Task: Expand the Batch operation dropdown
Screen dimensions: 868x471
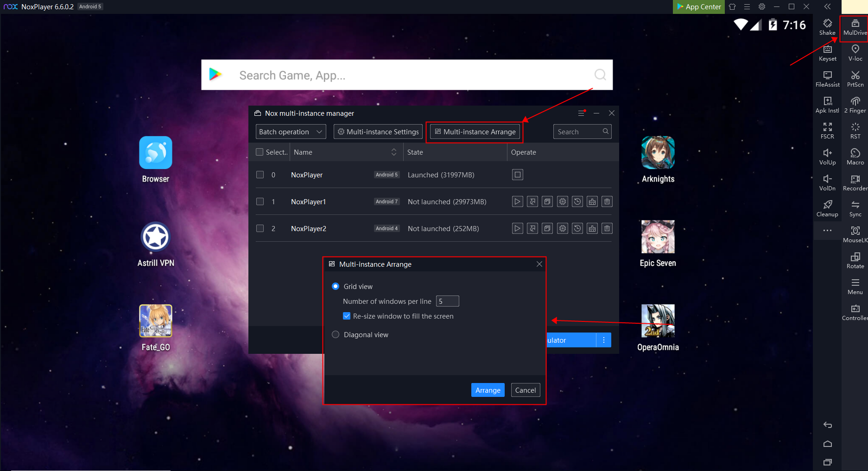Action: point(291,132)
